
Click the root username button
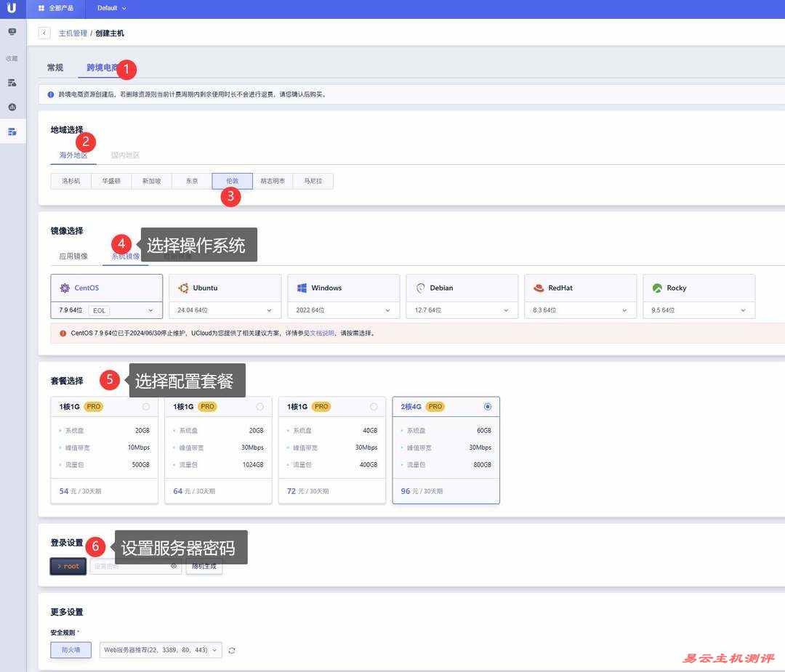click(68, 567)
